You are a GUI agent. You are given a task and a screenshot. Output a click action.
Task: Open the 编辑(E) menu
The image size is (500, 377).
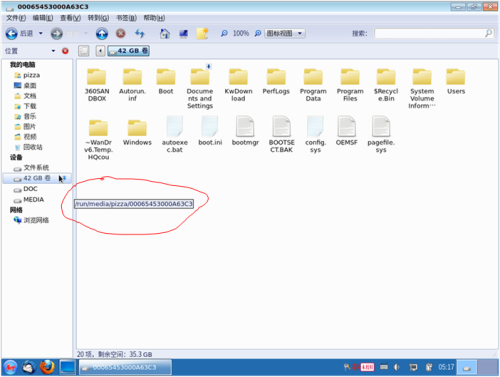click(43, 18)
